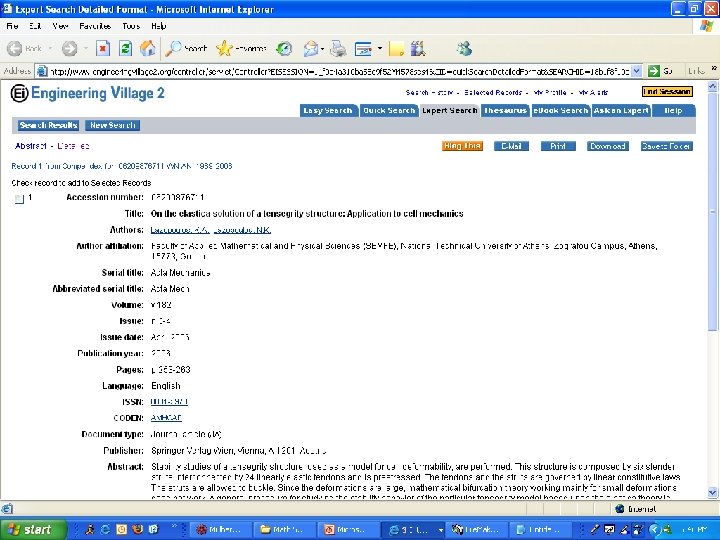The image size is (720, 540).
Task: Click the E-Mail record button
Action: (511, 146)
